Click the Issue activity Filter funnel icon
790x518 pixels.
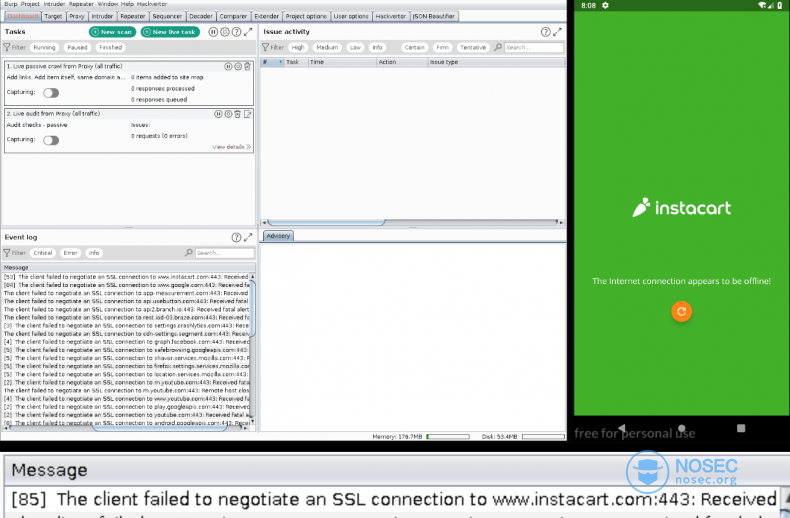(265, 47)
